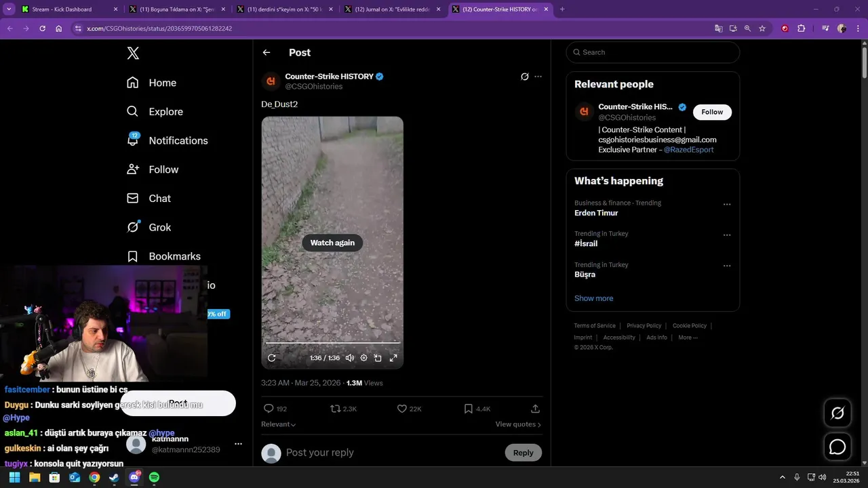Open the floating chat messages button
The width and height of the screenshot is (868, 488).
pyautogui.click(x=837, y=447)
